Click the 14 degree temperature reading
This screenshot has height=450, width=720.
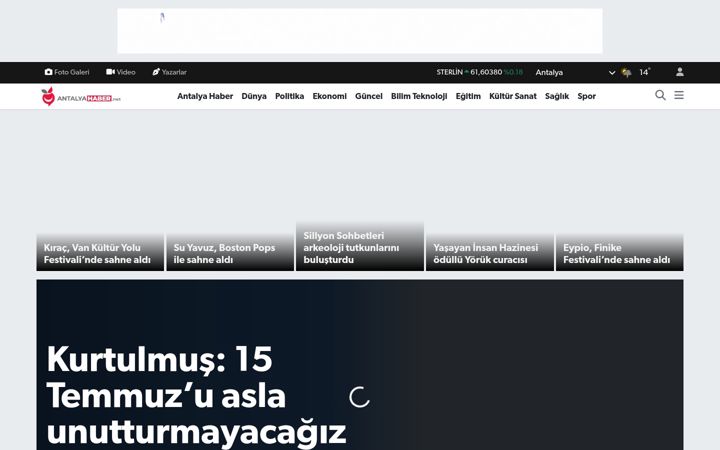645,72
